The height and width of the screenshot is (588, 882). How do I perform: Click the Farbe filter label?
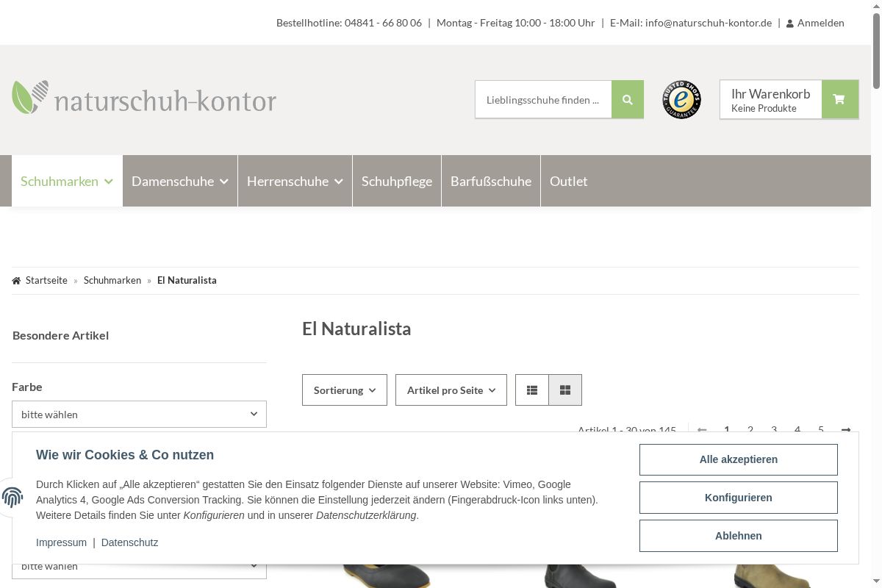pyautogui.click(x=27, y=387)
